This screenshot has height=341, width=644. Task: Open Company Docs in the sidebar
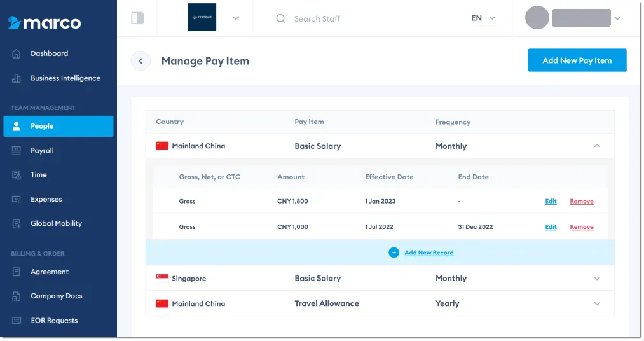click(x=56, y=296)
